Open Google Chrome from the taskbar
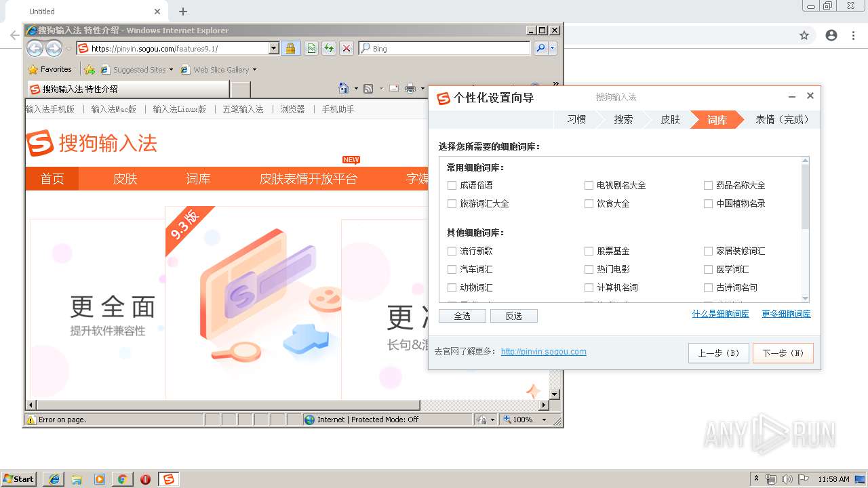The width and height of the screenshot is (868, 488). [x=122, y=479]
